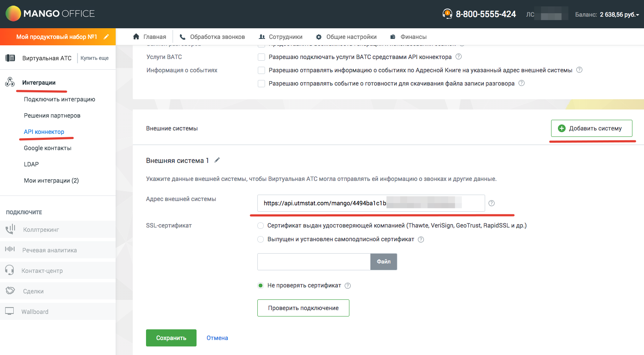
Task: Click the ПОДКЛЮЧИТЕ section header
Action: point(24,212)
